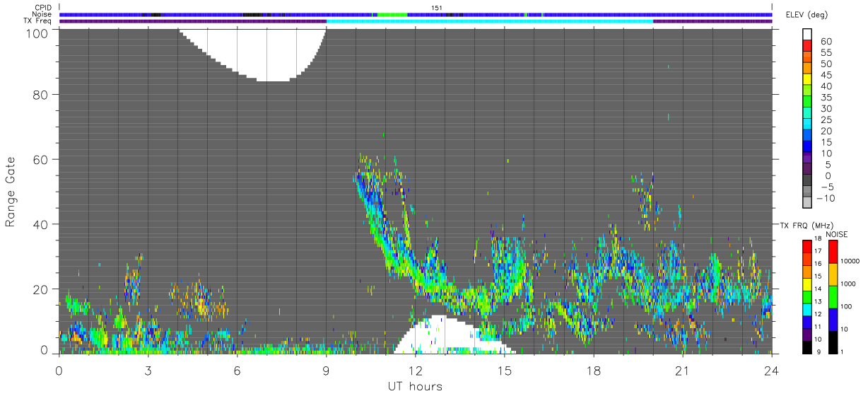868x401 pixels.
Task: Click the red top swatch of noise colorbar
Action: (x=833, y=252)
